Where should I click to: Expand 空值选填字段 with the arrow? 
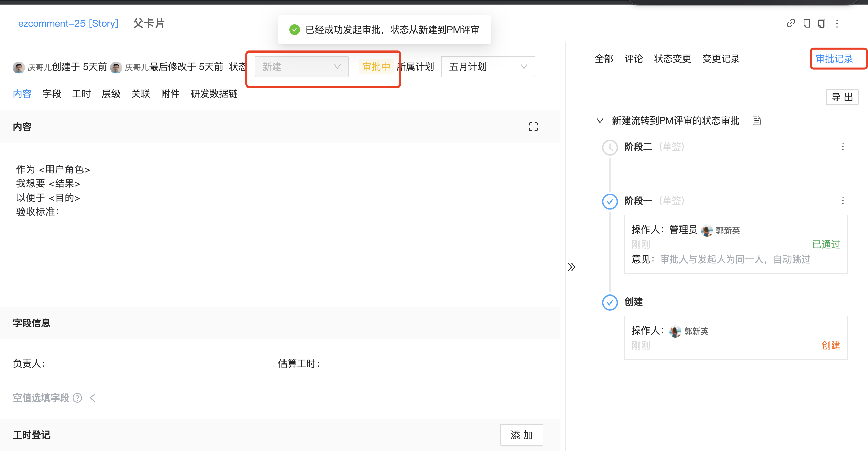point(93,398)
